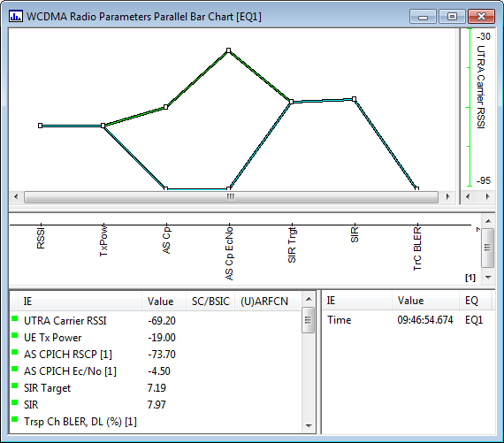This screenshot has width=504, height=443.
Task: Select the AS CPICH Ec/No [1] row
Action: tap(156, 371)
